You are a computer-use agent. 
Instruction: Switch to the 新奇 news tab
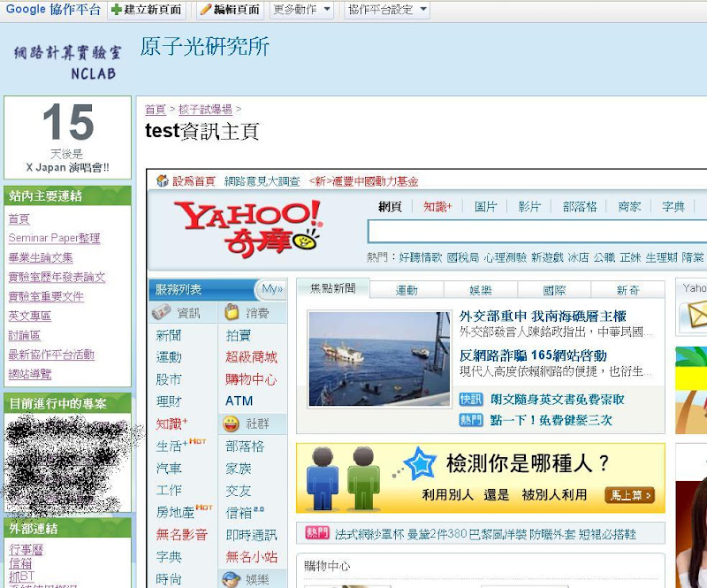[x=628, y=290]
